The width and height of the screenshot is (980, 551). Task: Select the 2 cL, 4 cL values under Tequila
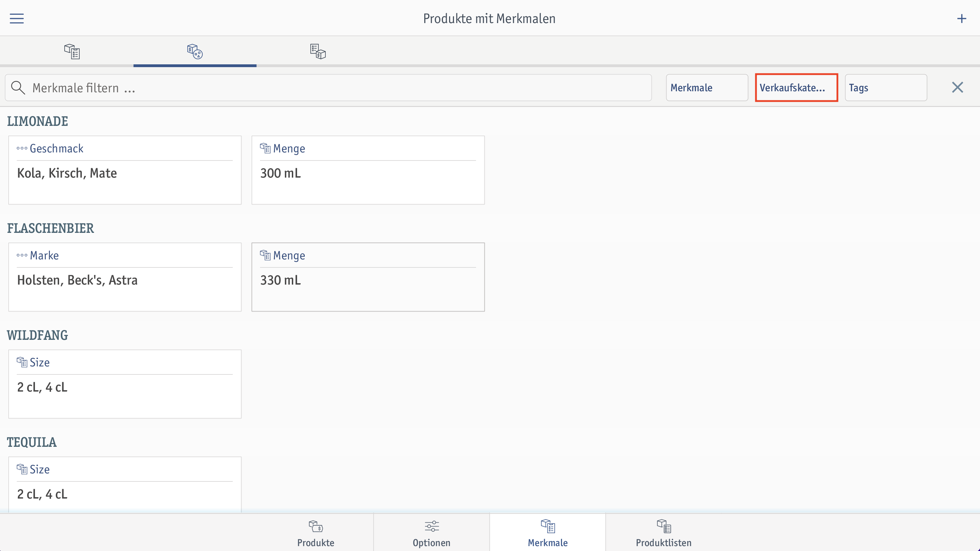pyautogui.click(x=42, y=494)
